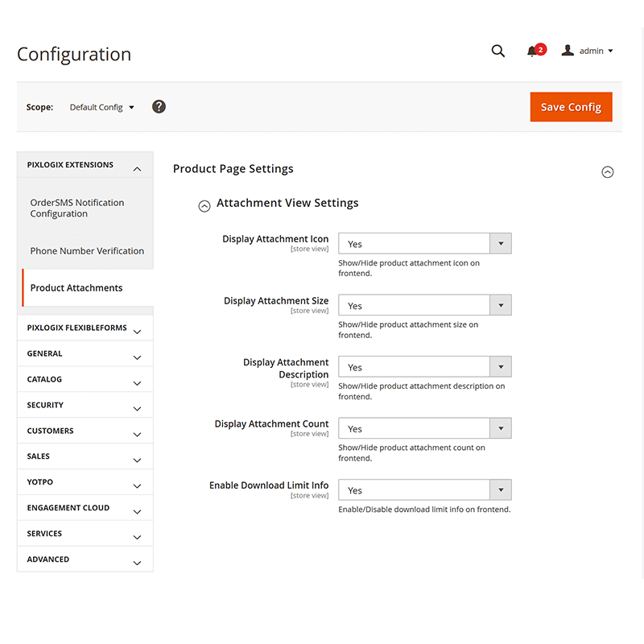Open OrderSMS Notification Configuration page

point(77,208)
